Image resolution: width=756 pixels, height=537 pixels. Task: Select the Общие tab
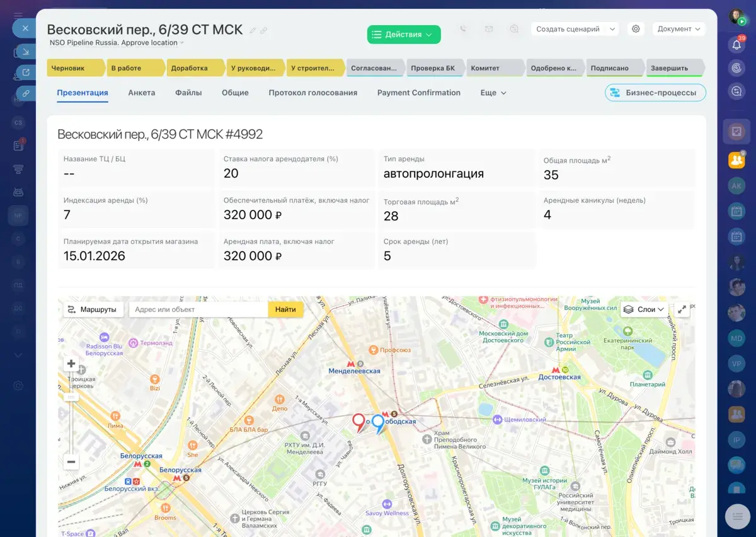pyautogui.click(x=235, y=93)
